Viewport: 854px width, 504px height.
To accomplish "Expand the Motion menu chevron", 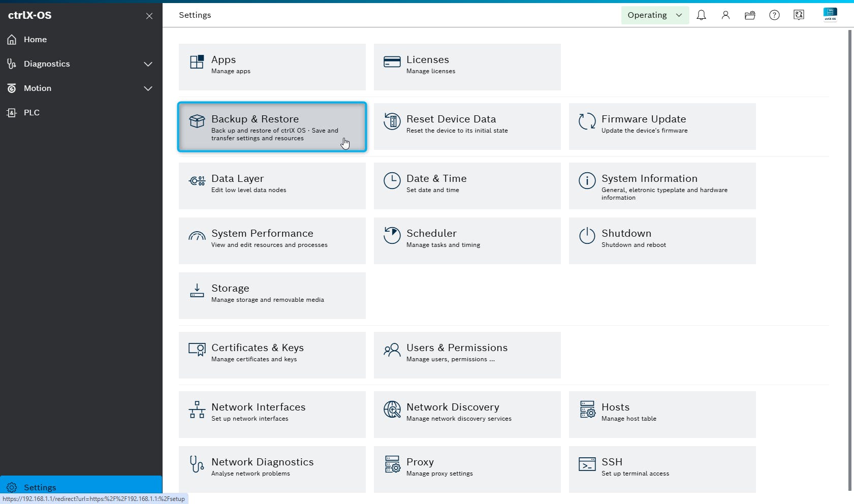I will click(x=148, y=88).
